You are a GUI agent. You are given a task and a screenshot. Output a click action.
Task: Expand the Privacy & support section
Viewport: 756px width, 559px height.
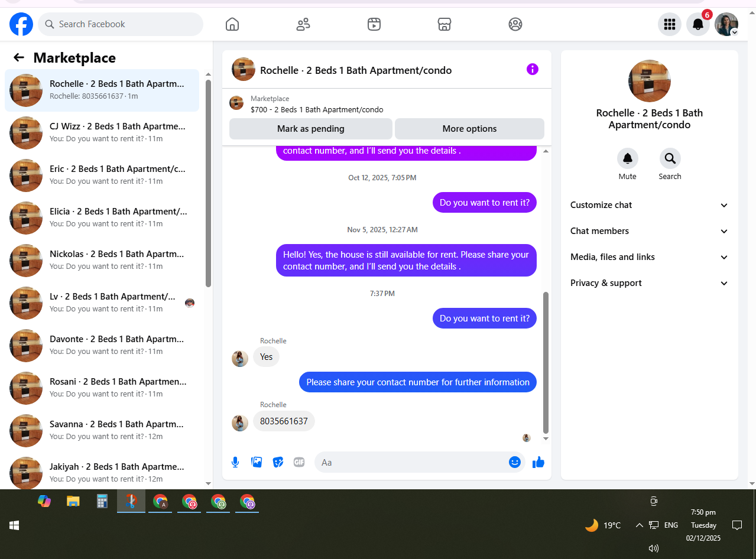click(x=649, y=283)
